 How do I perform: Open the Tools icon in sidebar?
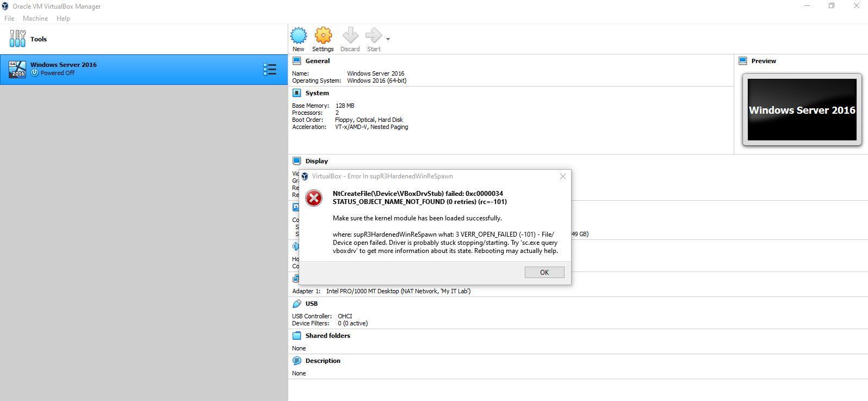[x=17, y=39]
